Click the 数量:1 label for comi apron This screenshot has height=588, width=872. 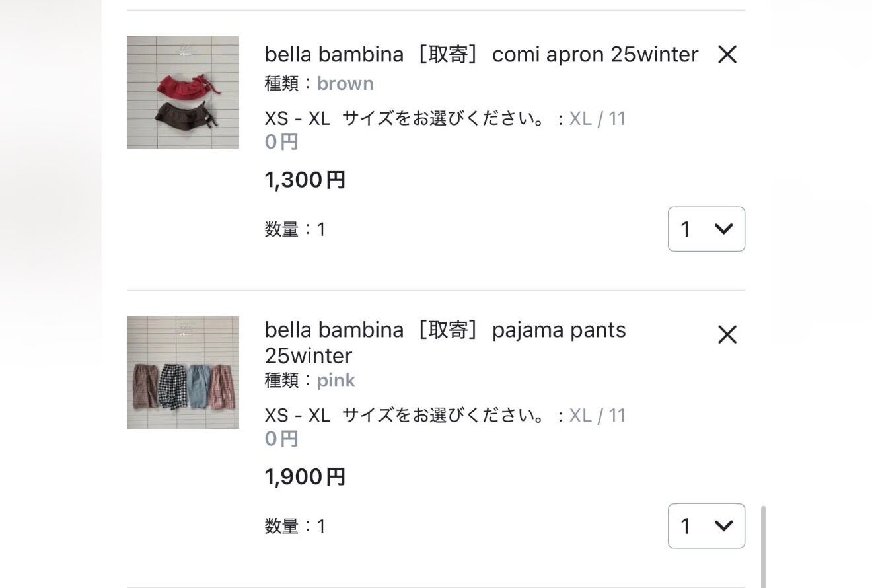(295, 229)
